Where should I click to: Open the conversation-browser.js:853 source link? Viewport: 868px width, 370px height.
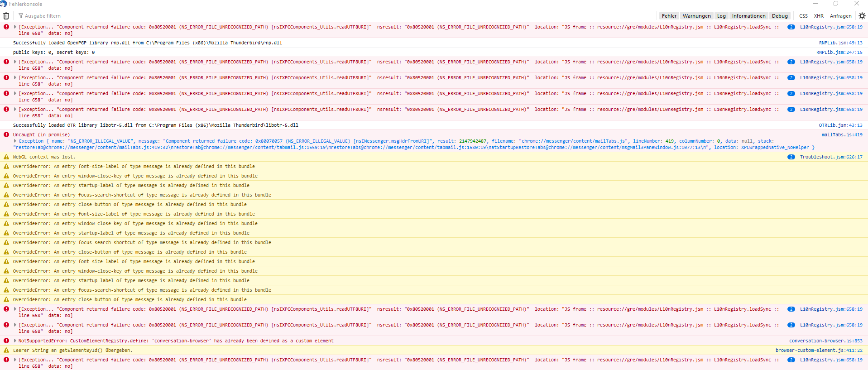click(825, 341)
